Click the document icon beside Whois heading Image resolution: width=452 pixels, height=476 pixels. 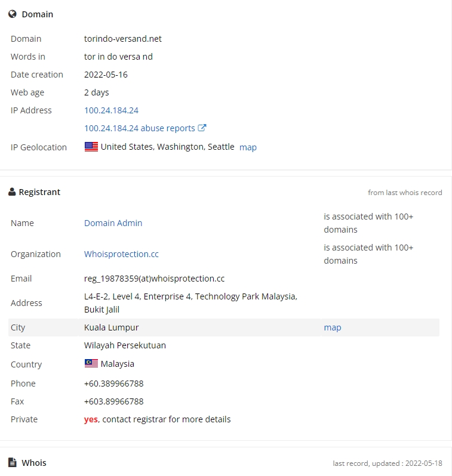coord(12,462)
